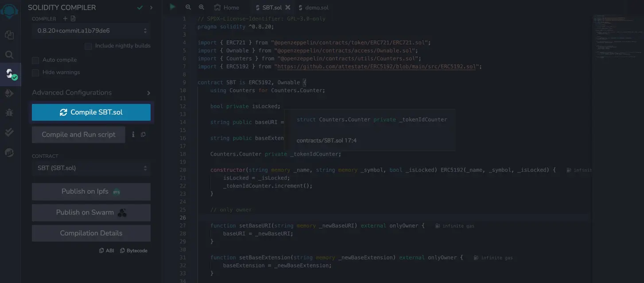Copy Bytecode to clipboard

[134, 250]
